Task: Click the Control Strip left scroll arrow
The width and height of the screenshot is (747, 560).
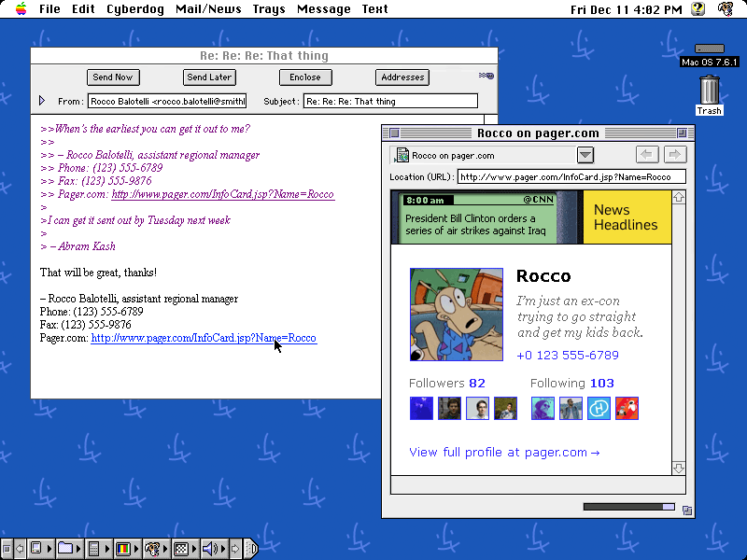Action: [x=20, y=549]
